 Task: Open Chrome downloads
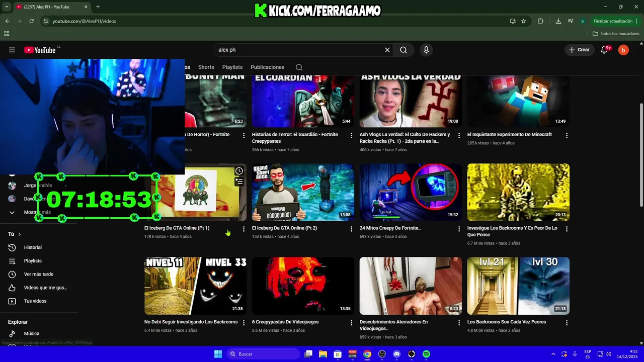click(558, 21)
